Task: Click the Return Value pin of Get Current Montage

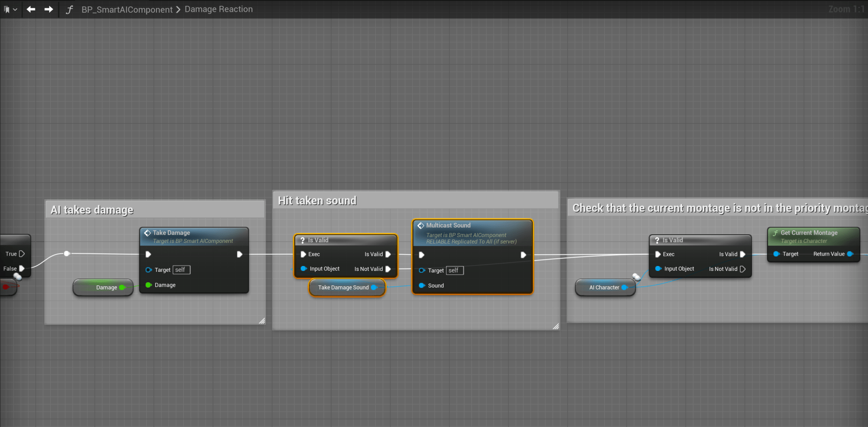Action: click(850, 254)
